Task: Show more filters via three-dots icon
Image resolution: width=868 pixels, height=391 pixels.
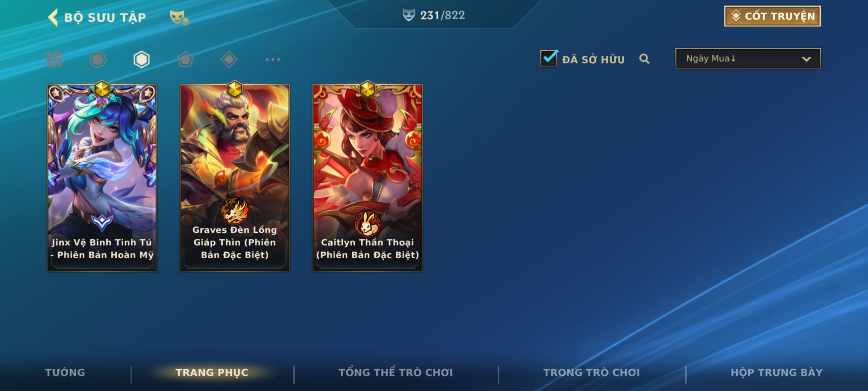Action: 273,59
